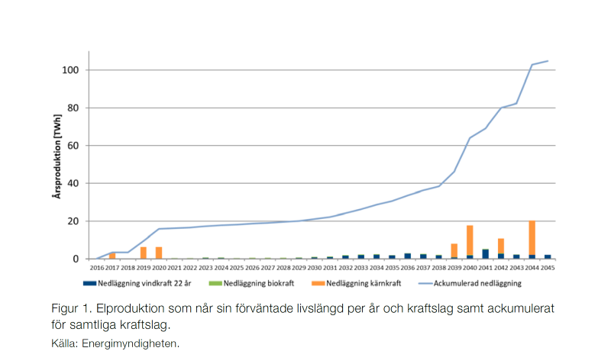Click the orange bar for 2040
The height and width of the screenshot is (364, 611).
pos(470,240)
